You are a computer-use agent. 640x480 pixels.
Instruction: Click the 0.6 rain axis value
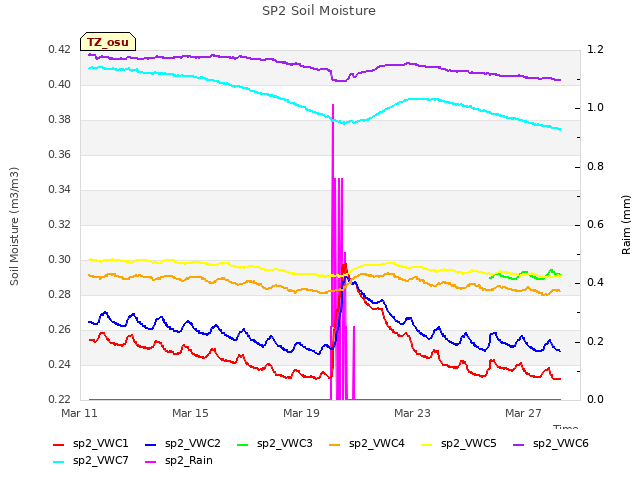click(x=596, y=224)
